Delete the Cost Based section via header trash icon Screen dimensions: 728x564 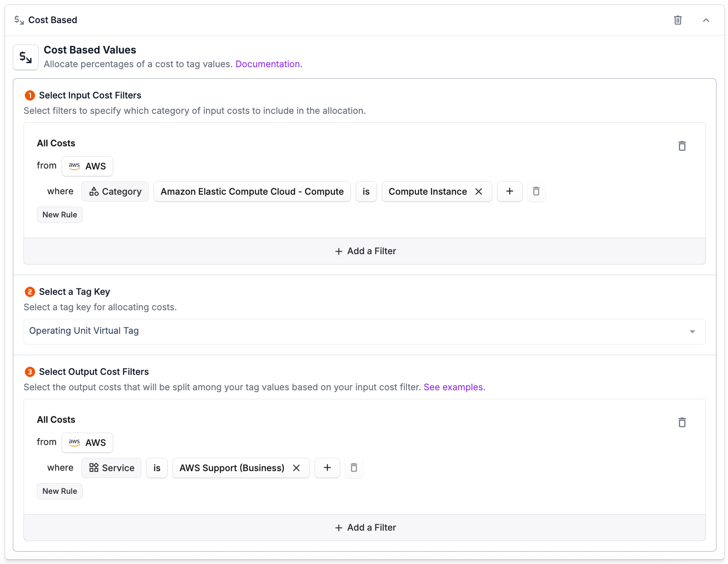[677, 20]
